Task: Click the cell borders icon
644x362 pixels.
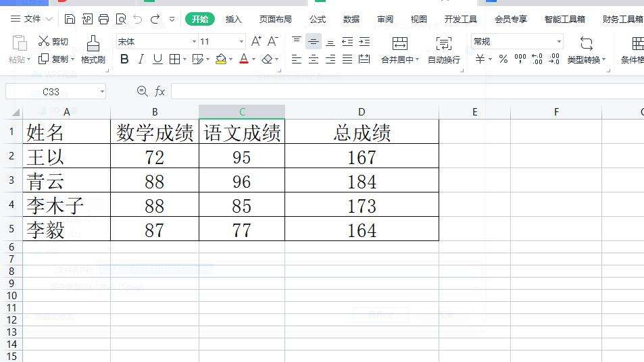Action: [174, 59]
